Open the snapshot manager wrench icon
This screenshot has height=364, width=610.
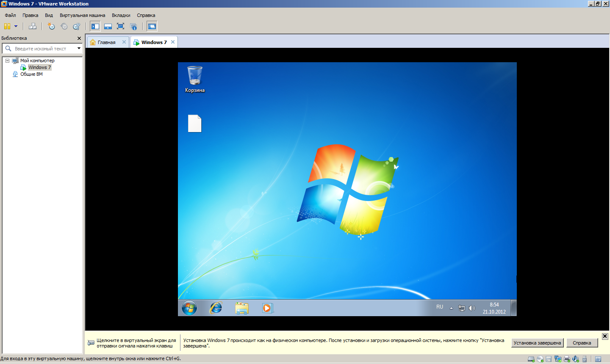(77, 26)
